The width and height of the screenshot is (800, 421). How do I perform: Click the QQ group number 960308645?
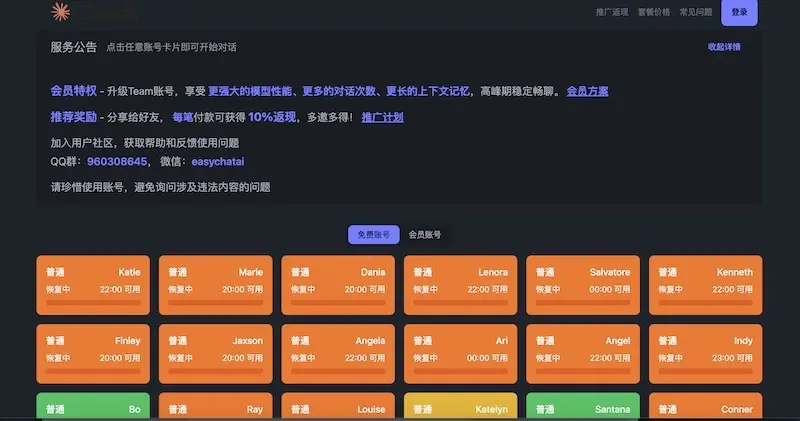coord(117,162)
